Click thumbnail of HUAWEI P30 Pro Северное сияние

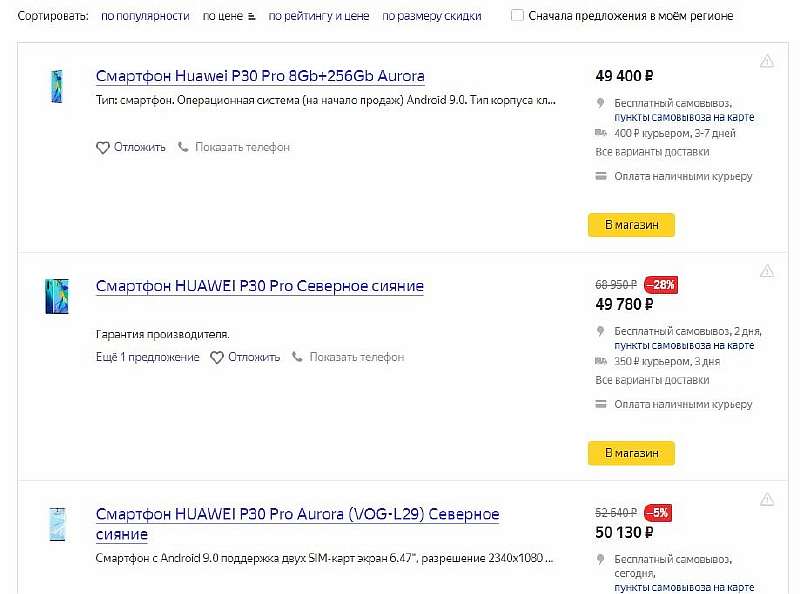tap(56, 297)
